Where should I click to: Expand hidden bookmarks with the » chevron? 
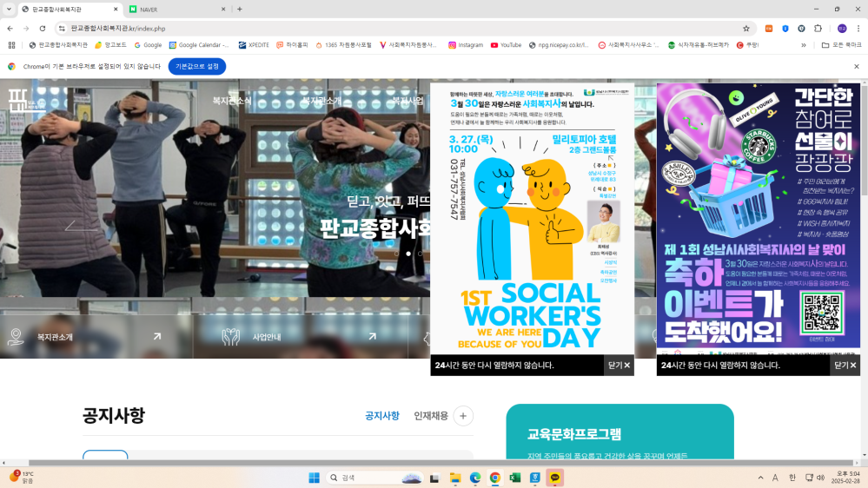(x=803, y=45)
